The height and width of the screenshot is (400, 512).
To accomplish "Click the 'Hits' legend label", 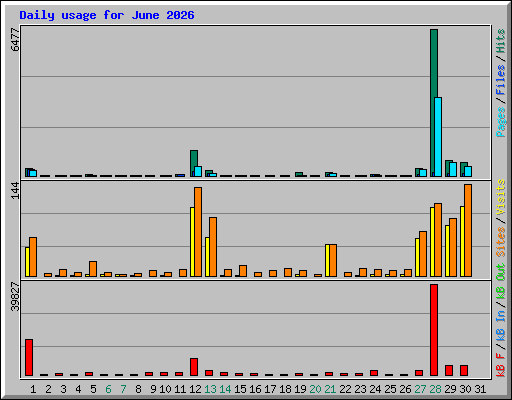I will (500, 41).
